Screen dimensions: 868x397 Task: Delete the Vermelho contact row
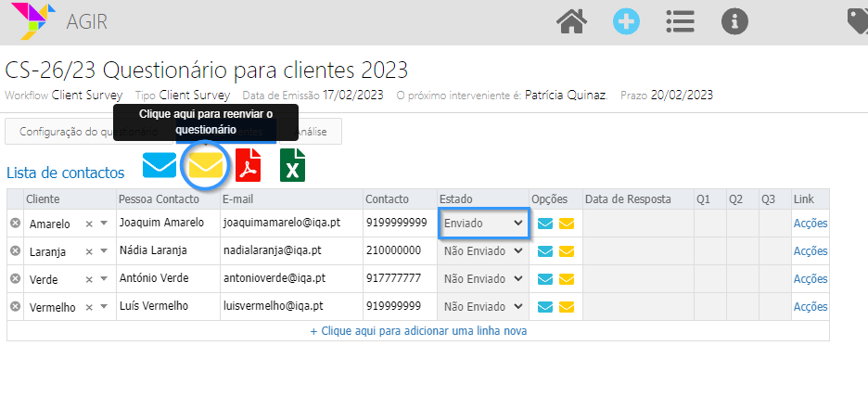click(16, 306)
